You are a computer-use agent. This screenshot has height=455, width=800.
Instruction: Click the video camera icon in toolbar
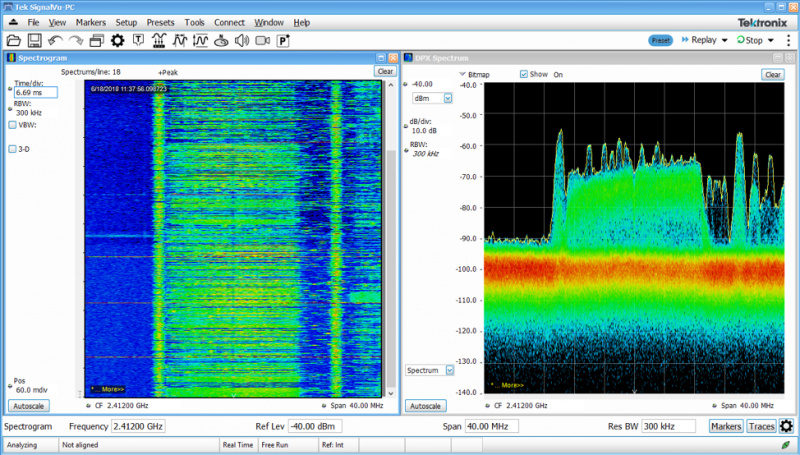262,41
